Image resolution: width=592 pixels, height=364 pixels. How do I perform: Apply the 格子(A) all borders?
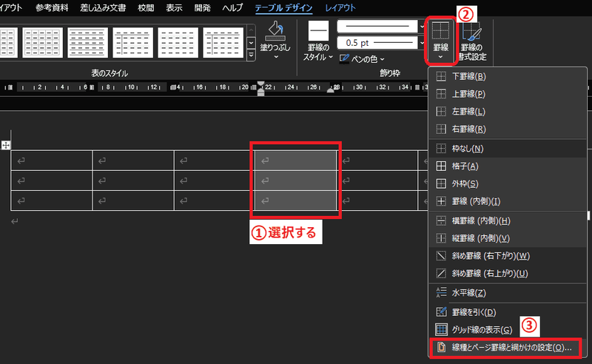(508, 166)
